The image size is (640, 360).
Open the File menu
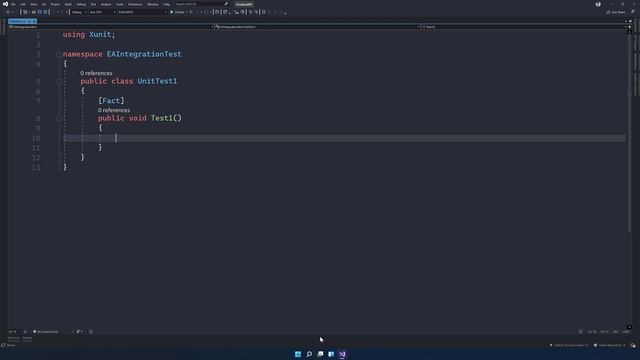13,4
